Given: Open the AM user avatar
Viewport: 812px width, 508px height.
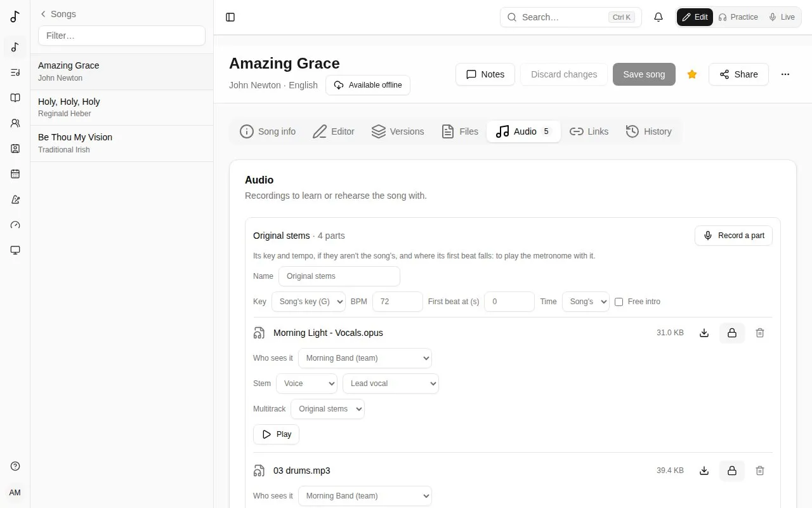Looking at the screenshot, I should pyautogui.click(x=15, y=492).
